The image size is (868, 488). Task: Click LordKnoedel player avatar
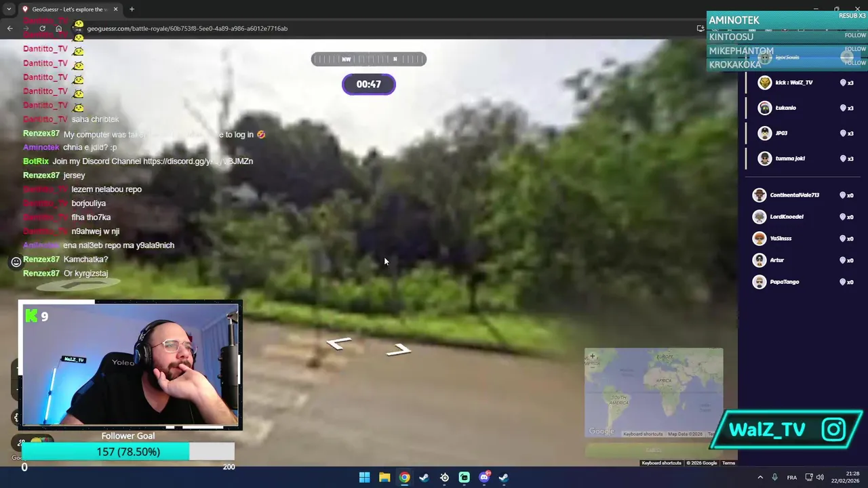pyautogui.click(x=759, y=217)
